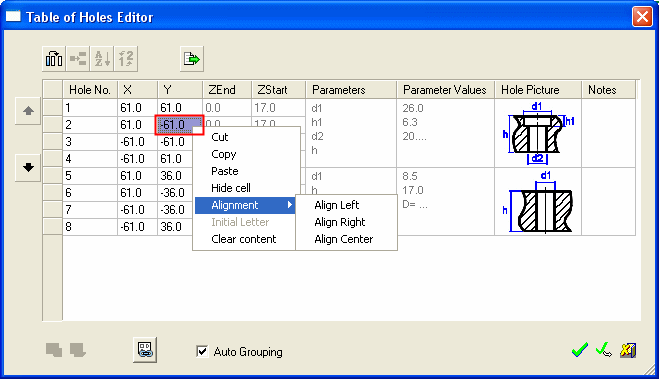This screenshot has width=659, height=379.
Task: Click ZStart value 17.0 in row 1
Action: tap(278, 108)
